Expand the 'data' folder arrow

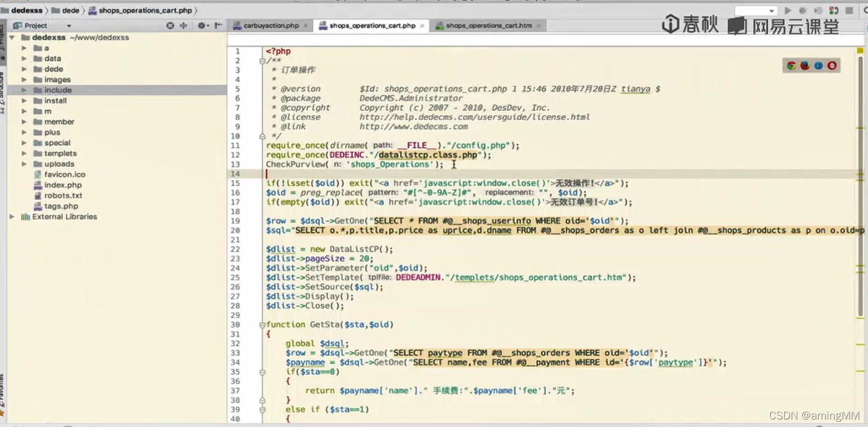[x=24, y=58]
